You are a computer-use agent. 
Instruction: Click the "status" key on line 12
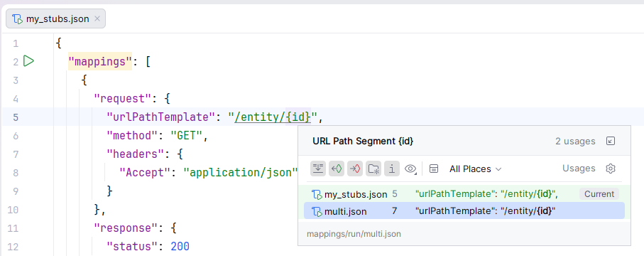click(x=132, y=247)
